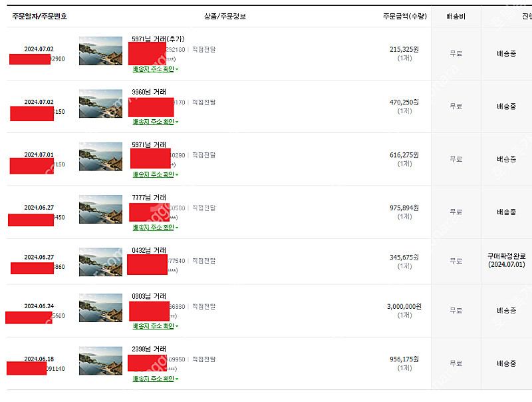View product image for 0303님 거래
This screenshot has width=532, height=402.
pos(100,307)
